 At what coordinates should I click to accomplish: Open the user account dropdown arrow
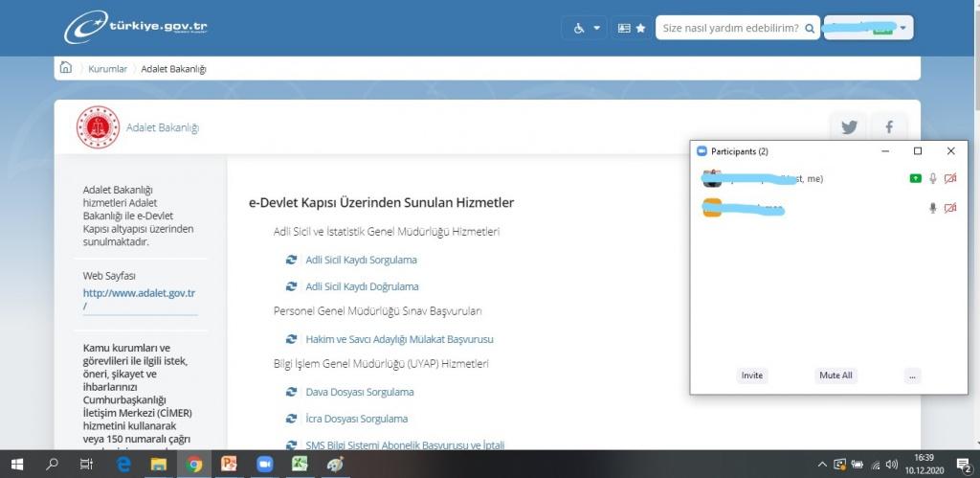pyautogui.click(x=904, y=29)
